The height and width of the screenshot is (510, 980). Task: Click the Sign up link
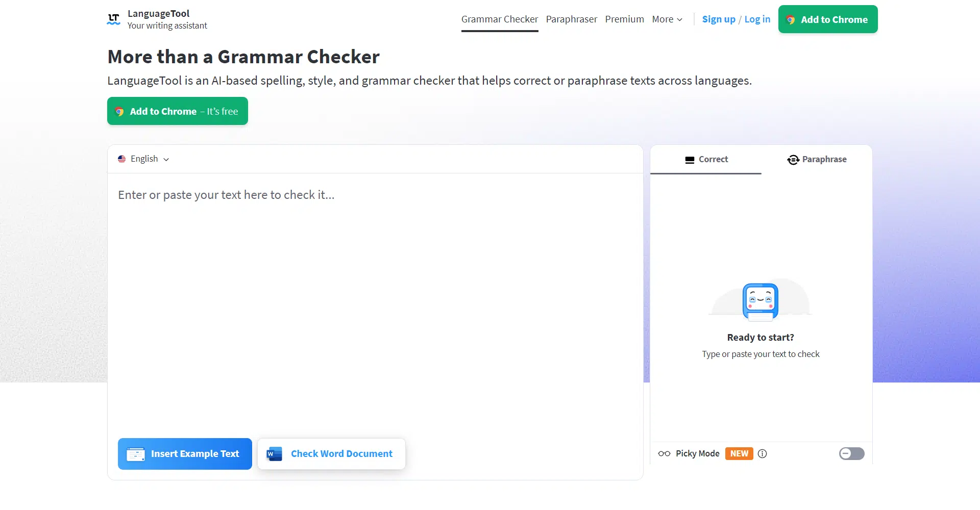click(718, 19)
